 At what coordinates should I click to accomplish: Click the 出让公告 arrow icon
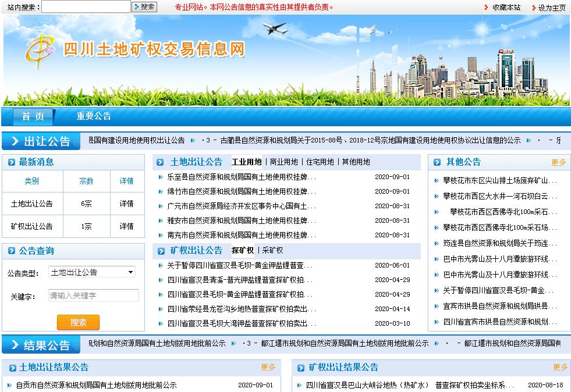coord(13,141)
